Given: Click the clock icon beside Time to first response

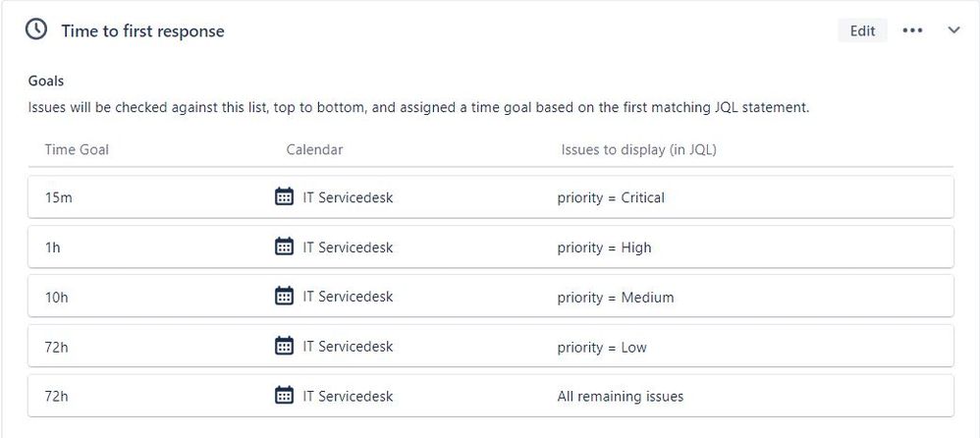Looking at the screenshot, I should coord(36,29).
